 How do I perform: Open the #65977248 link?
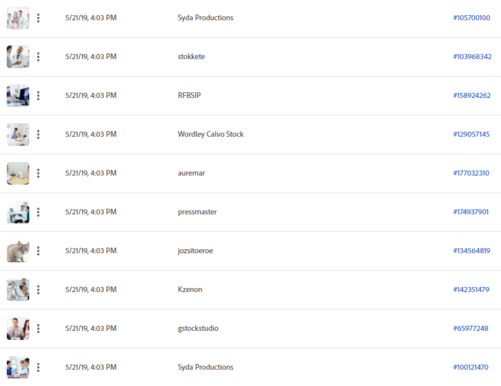[470, 328]
